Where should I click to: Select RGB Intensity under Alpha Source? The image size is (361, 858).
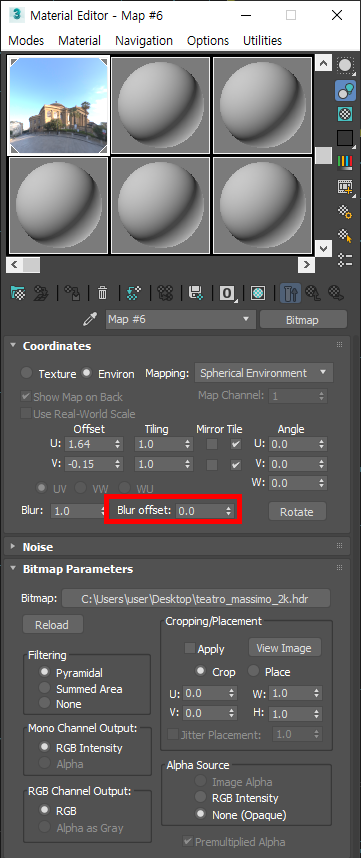coord(202,797)
